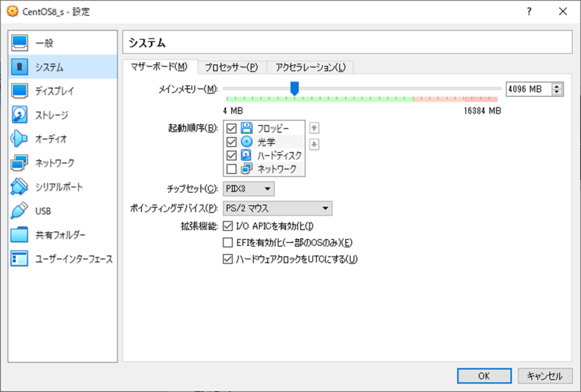Switch to the プロセッサー tab

(x=231, y=68)
